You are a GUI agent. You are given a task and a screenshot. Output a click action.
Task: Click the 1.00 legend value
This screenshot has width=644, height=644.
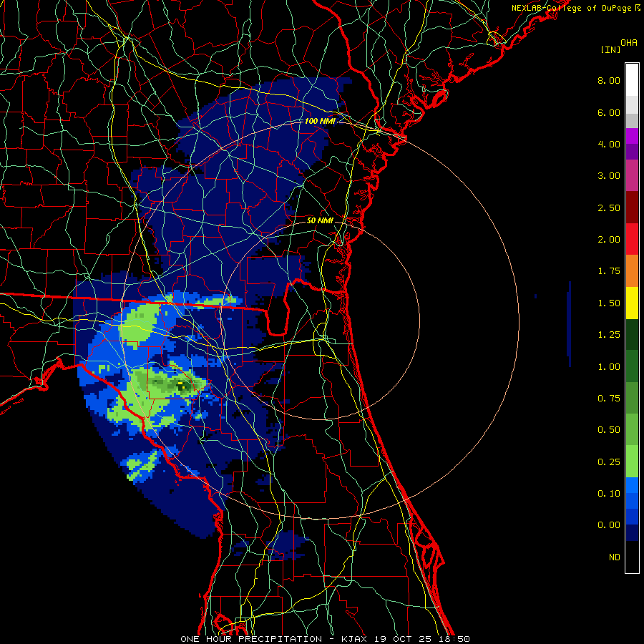[x=609, y=367]
